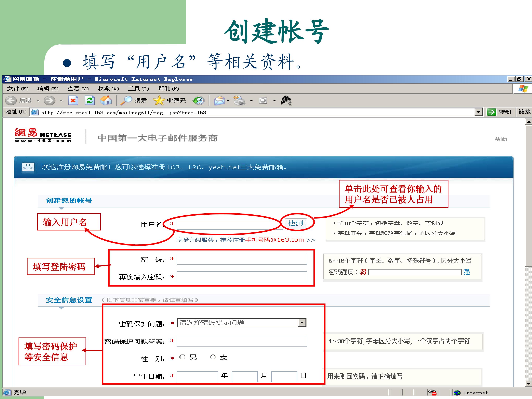
Task: Select the 女 gender radio button
Action: click(213, 357)
